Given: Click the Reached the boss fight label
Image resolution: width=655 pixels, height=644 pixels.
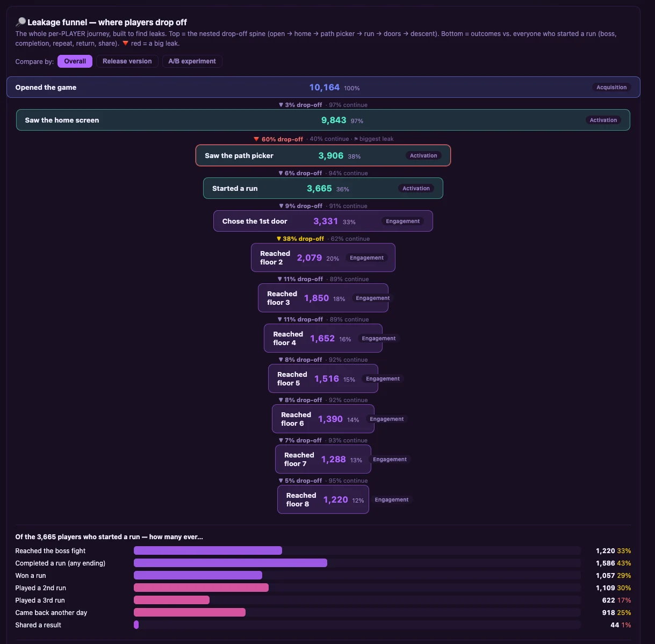Looking at the screenshot, I should pos(51,550).
